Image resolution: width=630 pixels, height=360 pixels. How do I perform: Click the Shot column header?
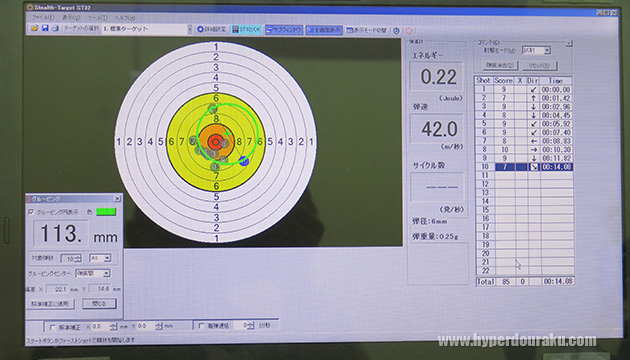483,80
